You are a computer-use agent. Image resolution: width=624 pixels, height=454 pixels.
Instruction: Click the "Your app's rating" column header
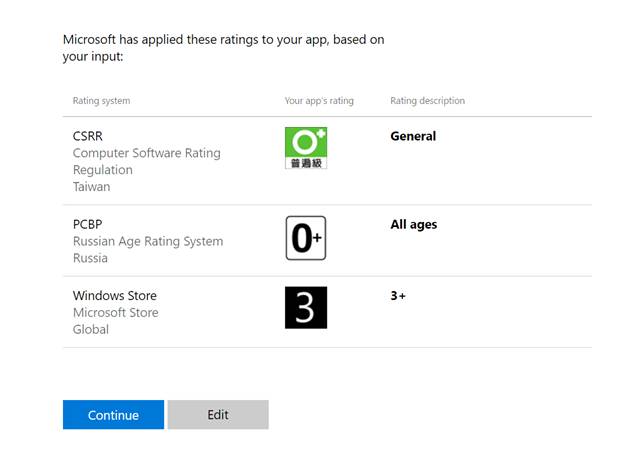point(319,101)
